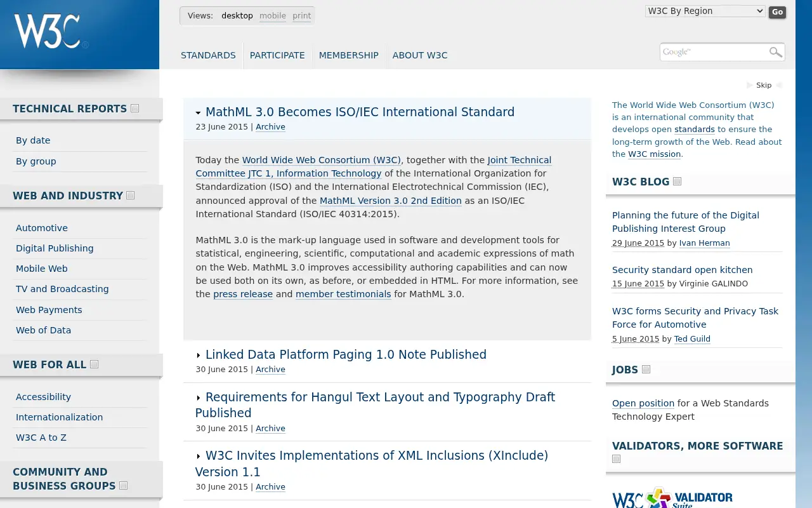
Task: Open the Standards navigation tab
Action: click(x=208, y=55)
